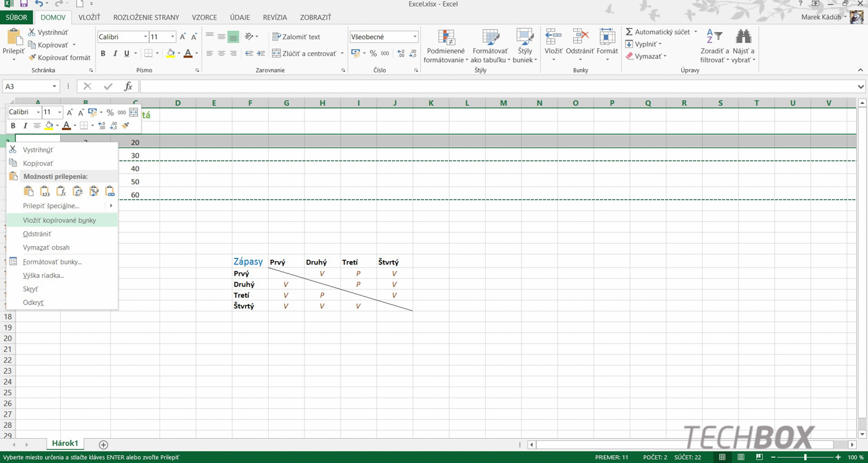Viewport: 868px width, 463px height.
Task: Toggle Italic in the mini toolbar
Action: 25,125
